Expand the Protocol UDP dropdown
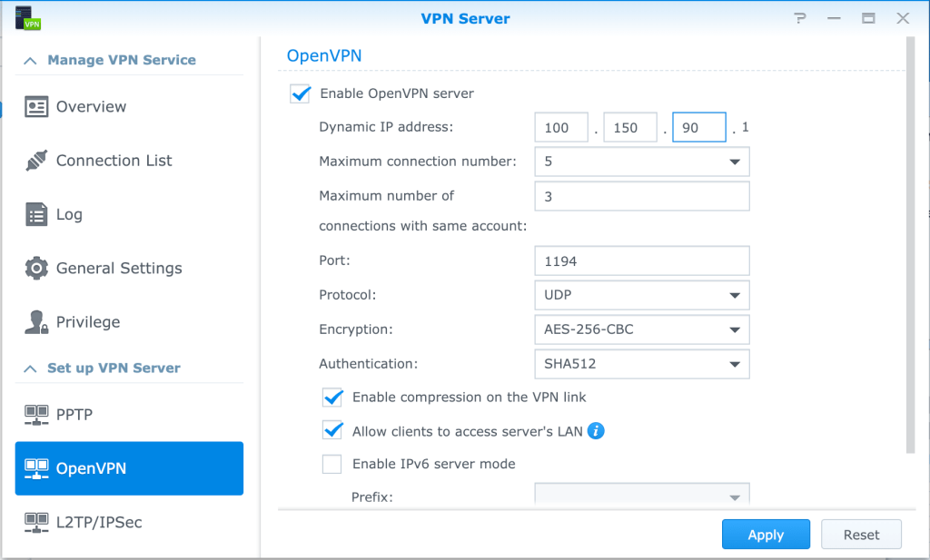This screenshot has height=560, width=930. coord(641,296)
